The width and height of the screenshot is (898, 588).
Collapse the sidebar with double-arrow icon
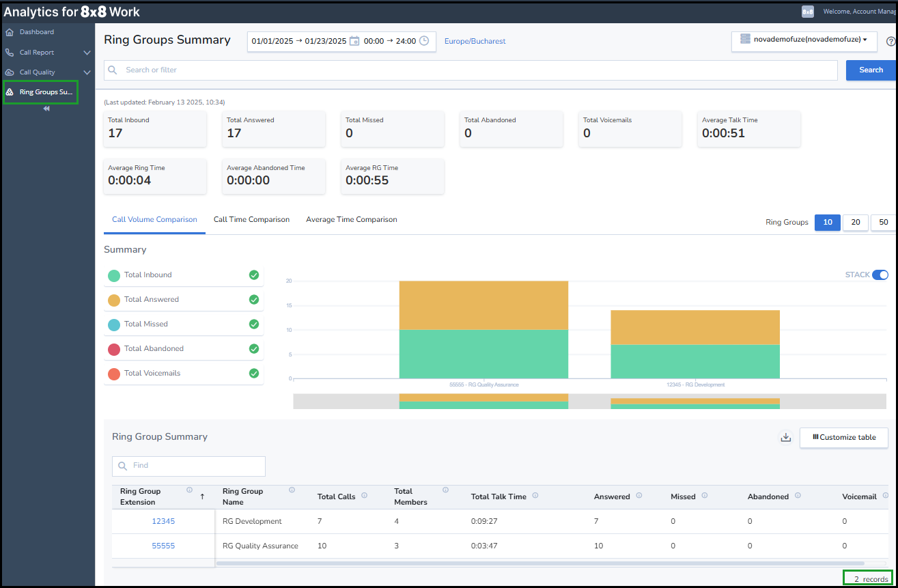[x=46, y=109]
